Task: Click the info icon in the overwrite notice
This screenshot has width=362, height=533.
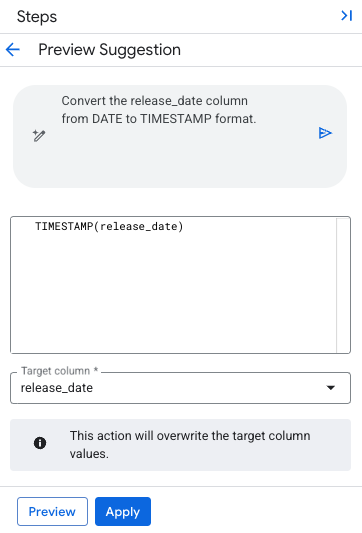Action: pyautogui.click(x=40, y=443)
